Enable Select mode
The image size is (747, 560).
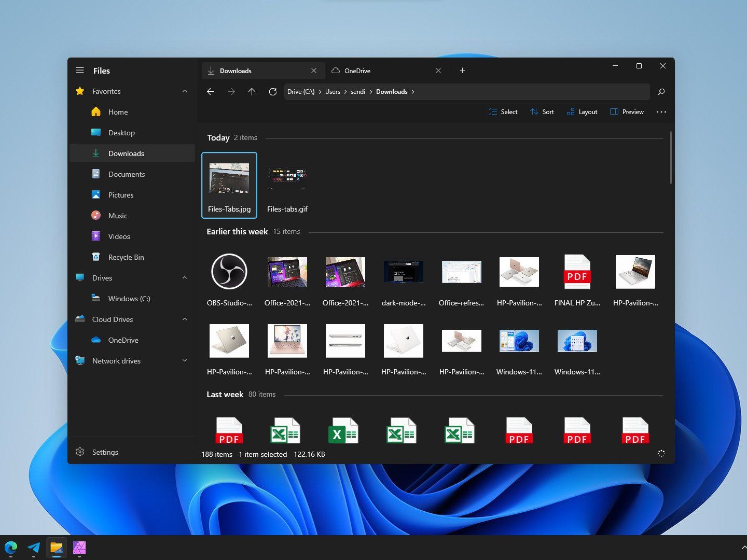(x=502, y=111)
